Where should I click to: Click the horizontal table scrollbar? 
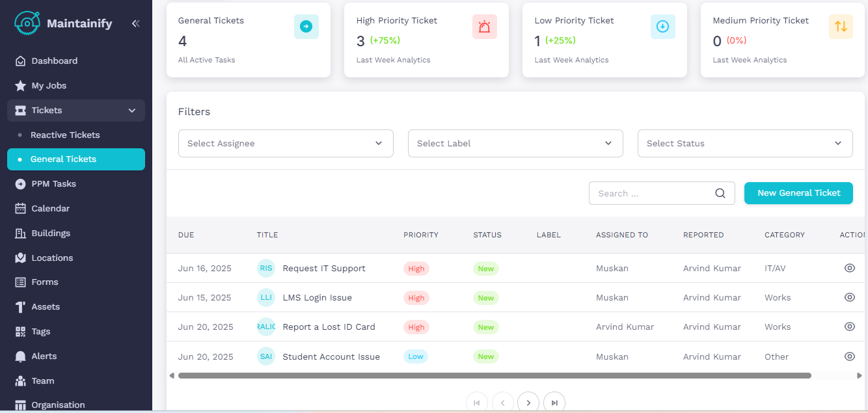[x=495, y=375]
